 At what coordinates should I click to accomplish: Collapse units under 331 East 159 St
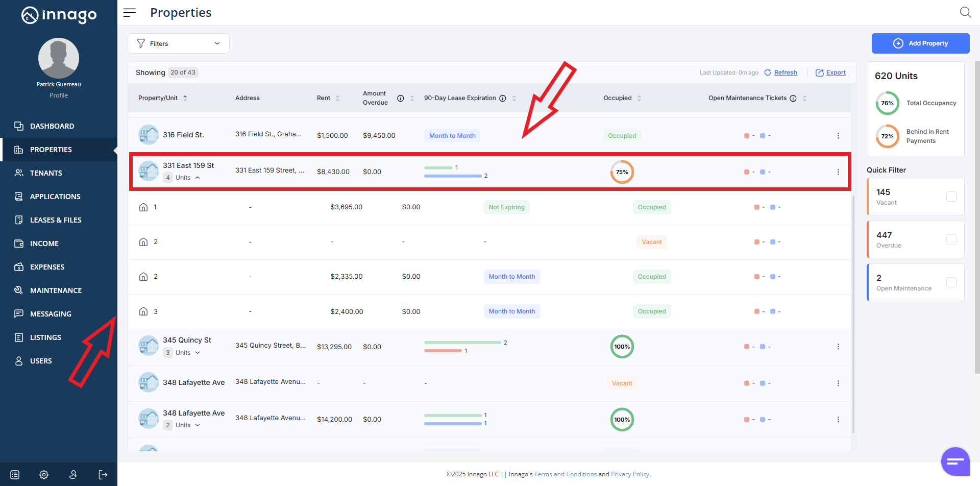[198, 178]
